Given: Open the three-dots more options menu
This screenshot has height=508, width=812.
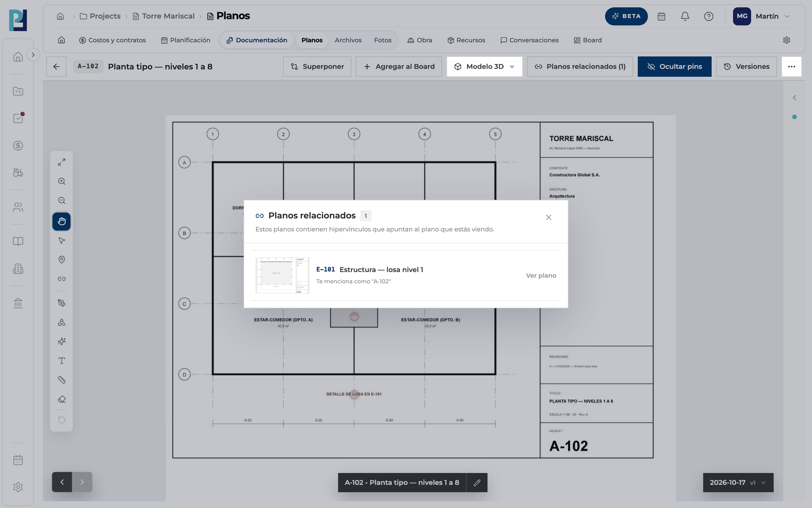Looking at the screenshot, I should tap(791, 67).
